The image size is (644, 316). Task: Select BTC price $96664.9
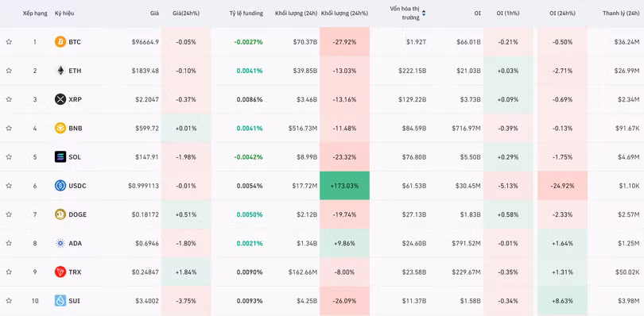145,42
